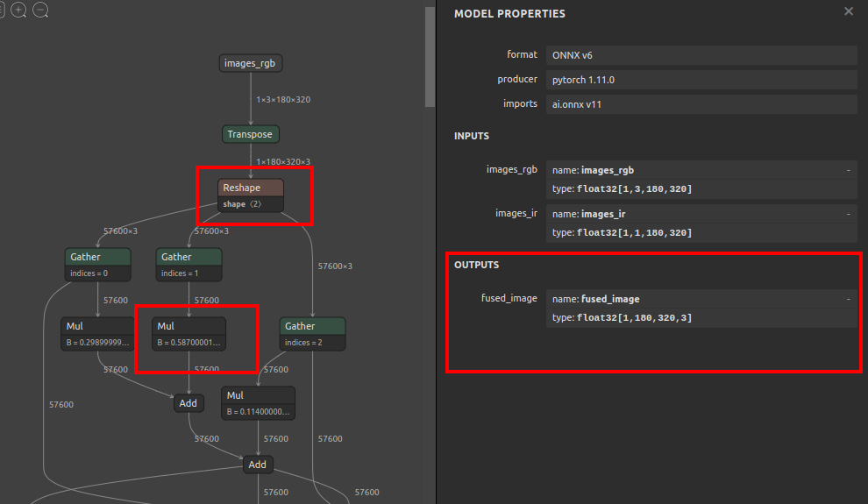Collapse the fused_image output details
Screen dimensions: 868x504
[x=848, y=299]
